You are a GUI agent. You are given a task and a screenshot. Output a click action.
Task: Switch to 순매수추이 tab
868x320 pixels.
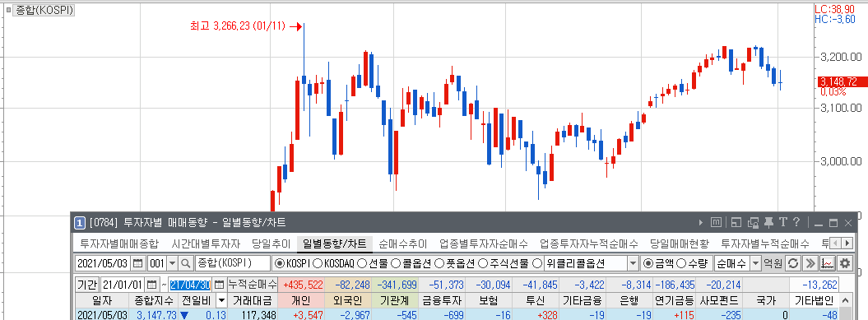[403, 243]
